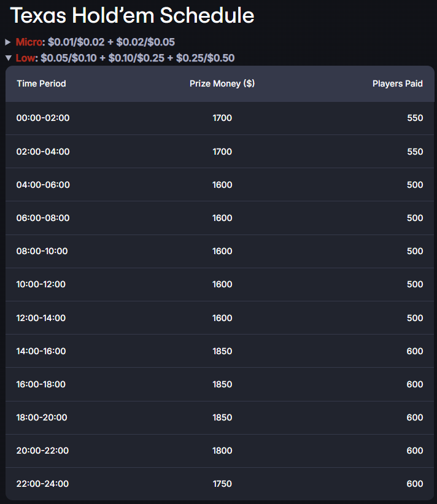437x504 pixels.
Task: Select the 06:00-08:00 time period cell
Action: (x=43, y=218)
